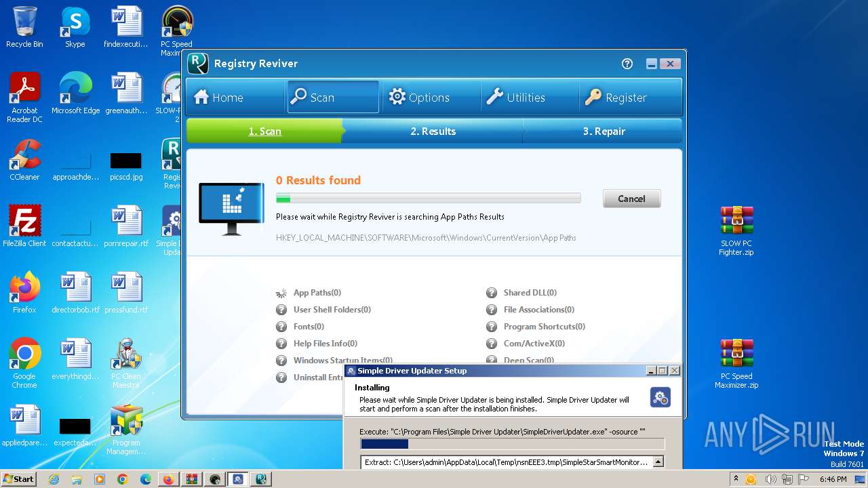Switch to the Utilities tab
The width and height of the screenshot is (868, 488).
(x=529, y=97)
